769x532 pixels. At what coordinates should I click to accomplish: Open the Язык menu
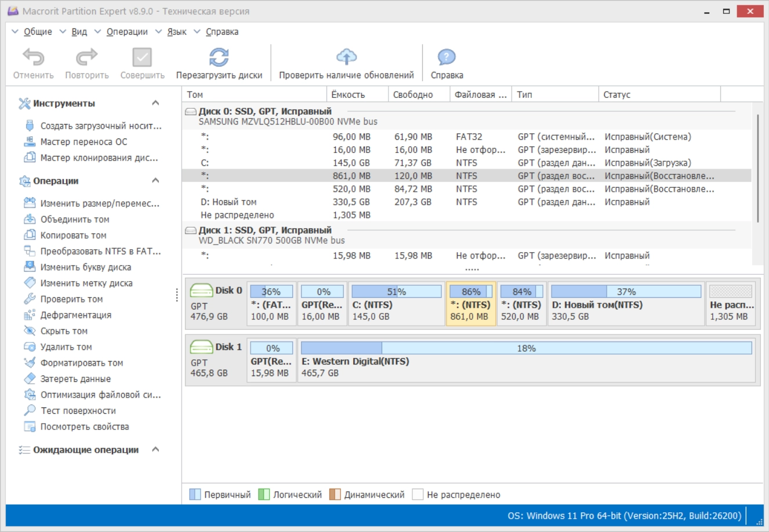pyautogui.click(x=176, y=32)
